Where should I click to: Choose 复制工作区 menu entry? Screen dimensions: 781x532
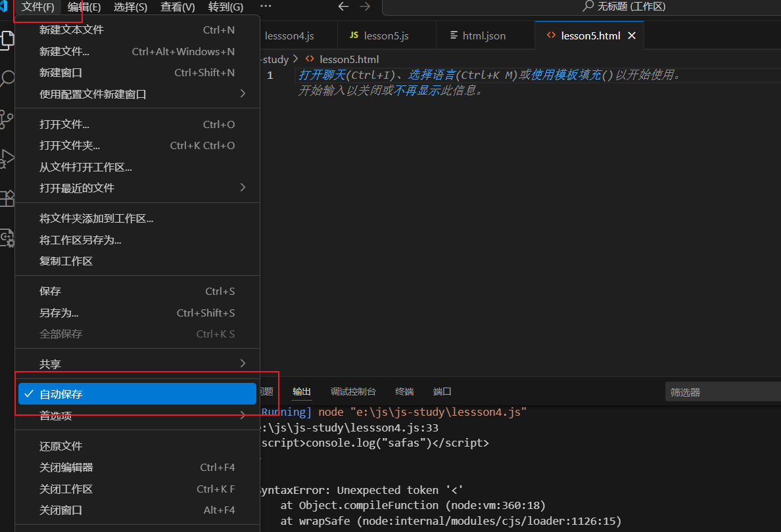(137, 261)
